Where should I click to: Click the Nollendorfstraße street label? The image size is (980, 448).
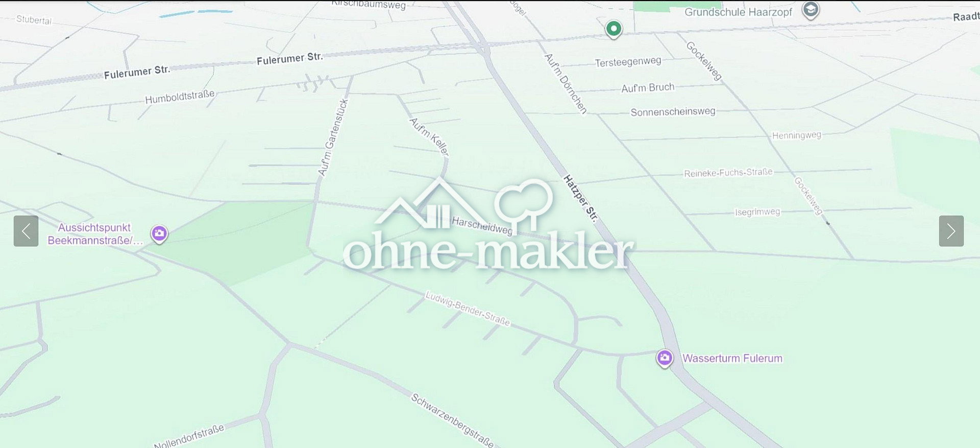coord(189,436)
